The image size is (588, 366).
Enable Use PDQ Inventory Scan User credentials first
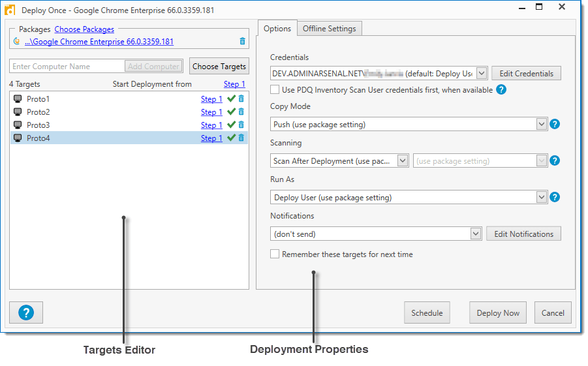click(x=275, y=89)
